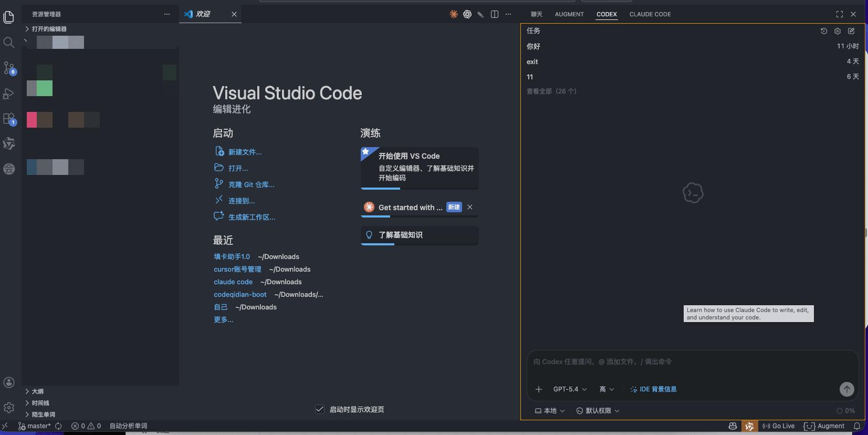Click the highlighted Augment icon in status bar

[750, 426]
